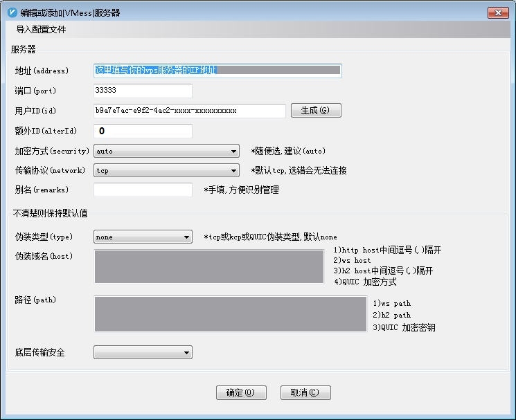Screen dimensions: 516x420
Task: Click the 地址(address) input field
Action: pos(217,71)
